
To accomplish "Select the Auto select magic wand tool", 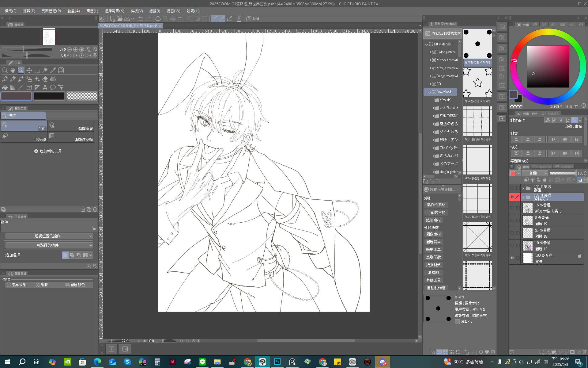I will (x=45, y=70).
